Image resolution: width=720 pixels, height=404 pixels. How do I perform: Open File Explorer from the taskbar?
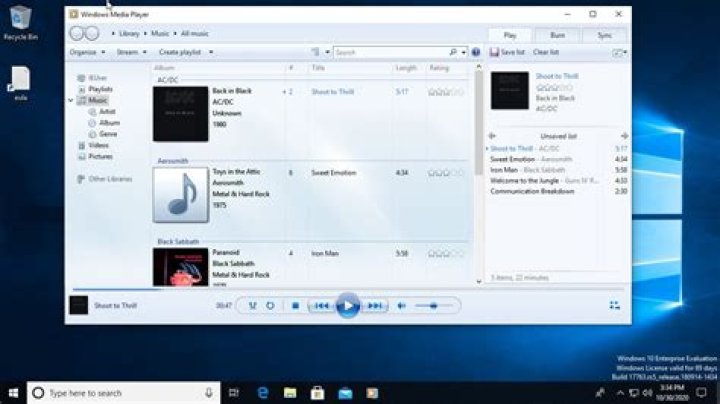coord(290,393)
